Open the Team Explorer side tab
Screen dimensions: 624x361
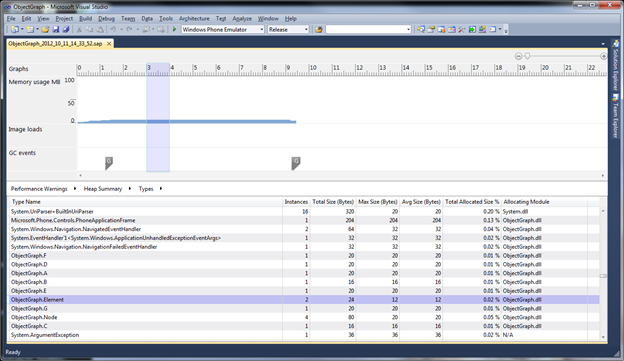(616, 116)
